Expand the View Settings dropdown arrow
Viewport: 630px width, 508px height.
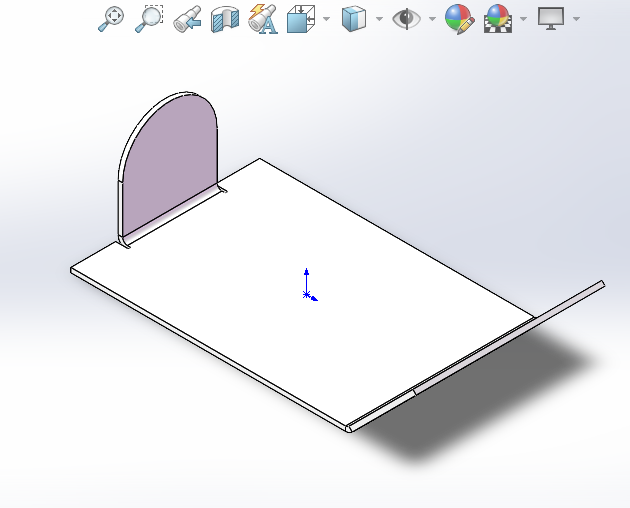[576, 18]
